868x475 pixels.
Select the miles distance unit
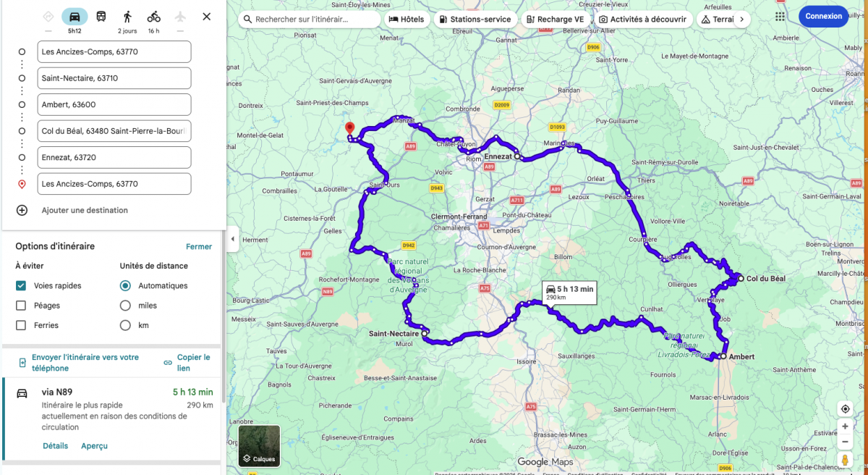click(125, 306)
